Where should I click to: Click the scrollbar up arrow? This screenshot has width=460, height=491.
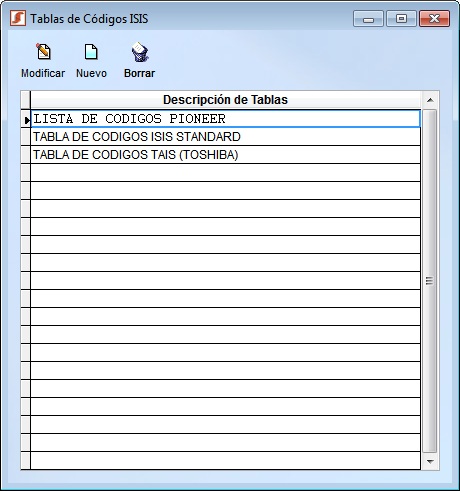coord(430,100)
